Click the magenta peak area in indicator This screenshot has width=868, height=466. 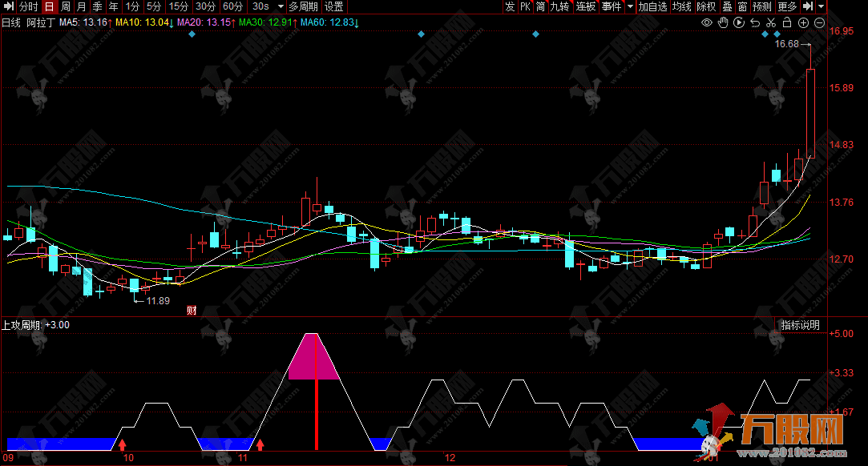[315, 359]
